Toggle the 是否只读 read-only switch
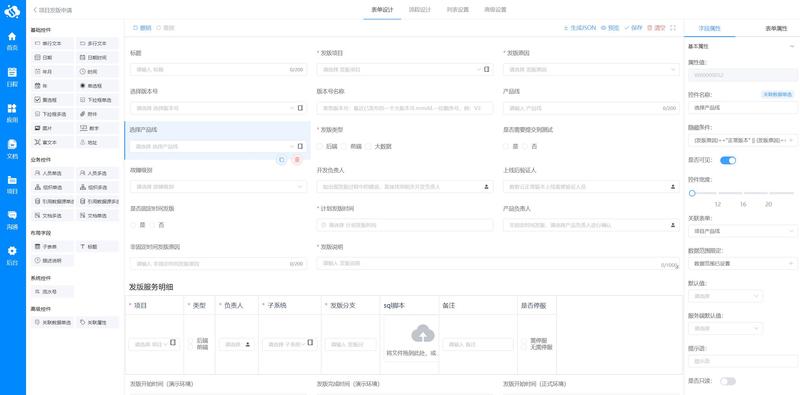 (x=728, y=381)
